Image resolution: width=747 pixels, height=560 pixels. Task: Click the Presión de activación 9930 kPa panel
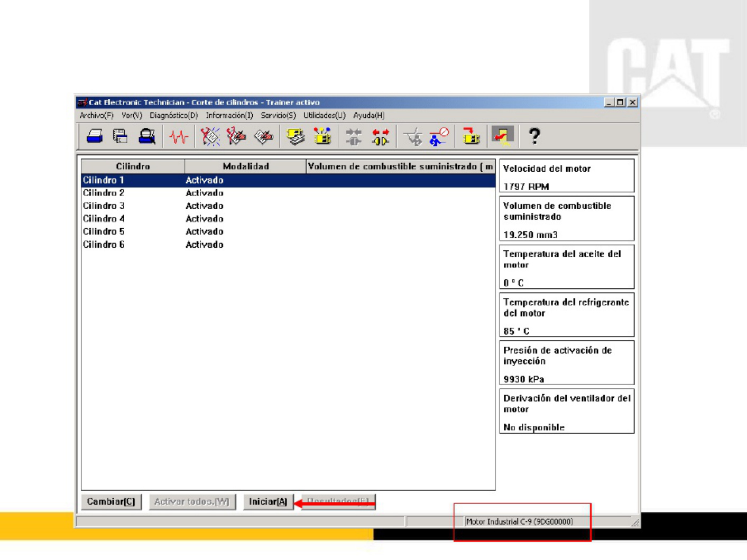[567, 363]
